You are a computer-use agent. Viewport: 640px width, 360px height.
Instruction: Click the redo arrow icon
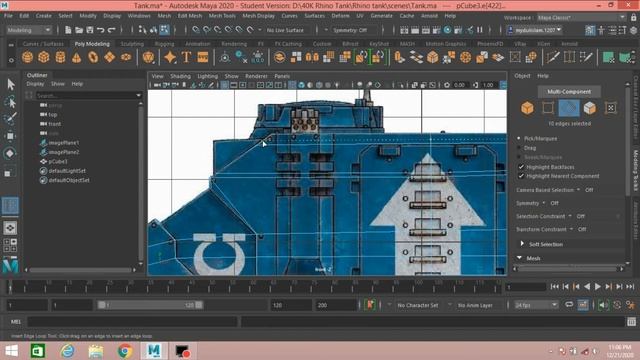[111, 30]
